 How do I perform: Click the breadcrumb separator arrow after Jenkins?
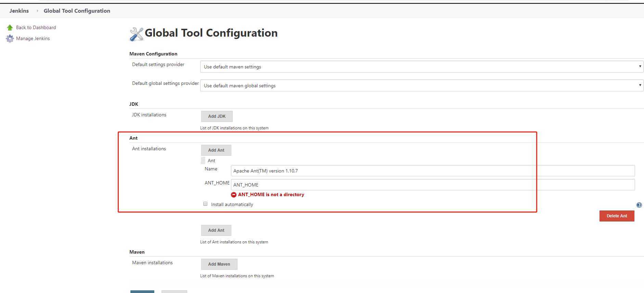[x=37, y=11]
